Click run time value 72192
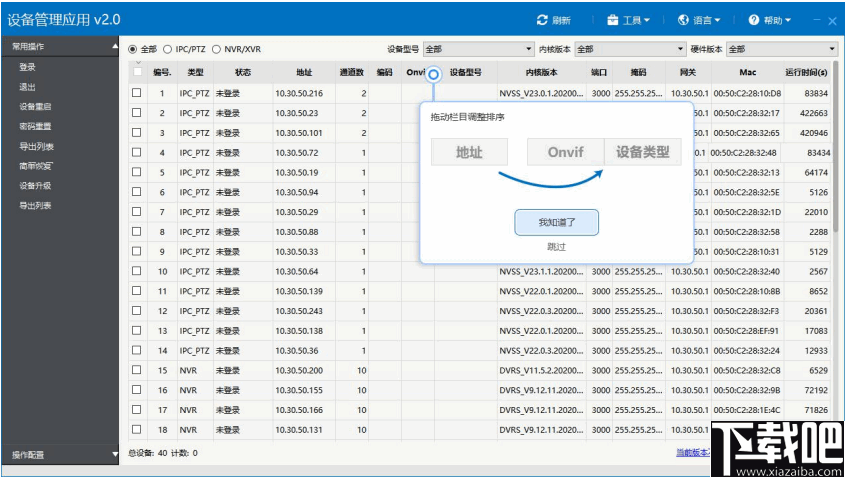This screenshot has width=846, height=477. (816, 390)
